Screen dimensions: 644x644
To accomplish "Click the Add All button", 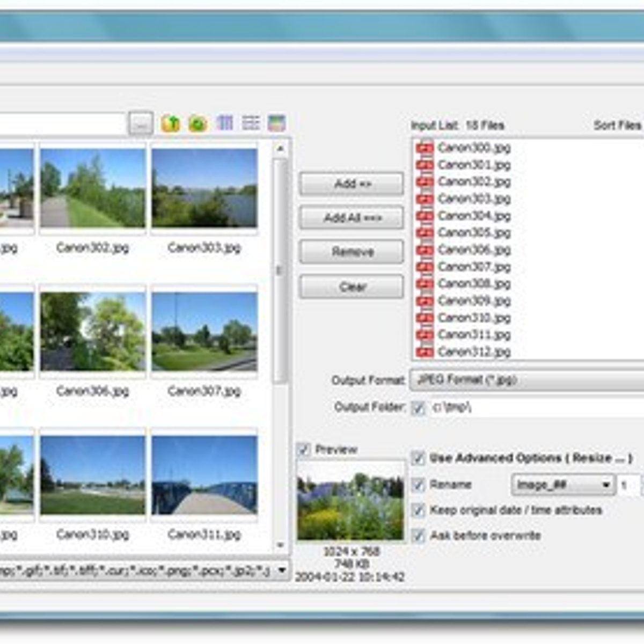I will (352, 218).
